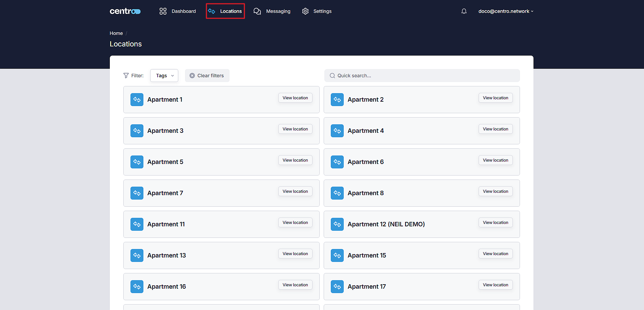Click the Filter funnel icon
This screenshot has height=310, width=644.
click(126, 76)
